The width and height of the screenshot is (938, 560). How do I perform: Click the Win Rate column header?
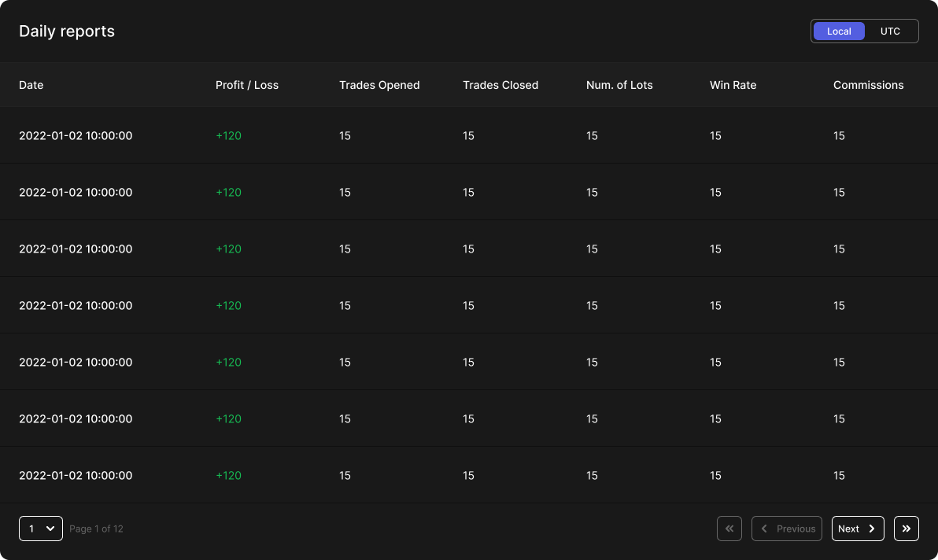click(733, 85)
